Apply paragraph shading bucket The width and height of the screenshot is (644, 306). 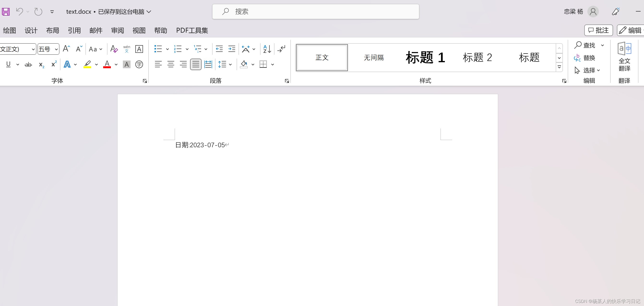tap(244, 64)
